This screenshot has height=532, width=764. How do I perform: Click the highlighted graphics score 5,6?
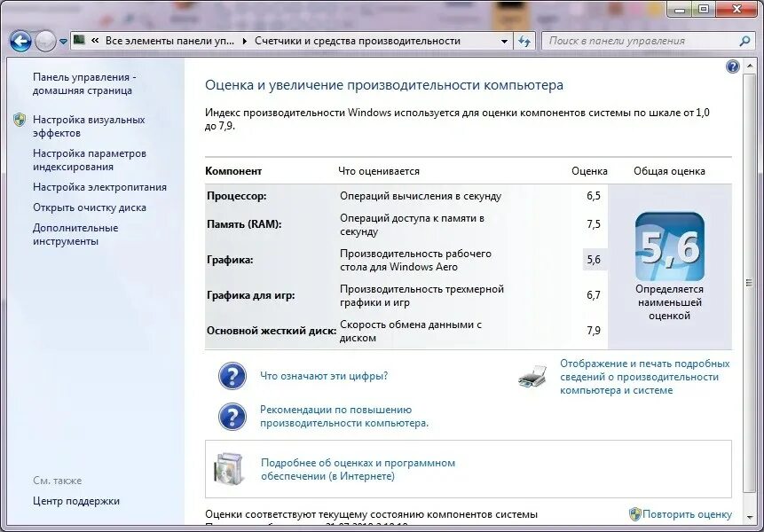tap(595, 260)
